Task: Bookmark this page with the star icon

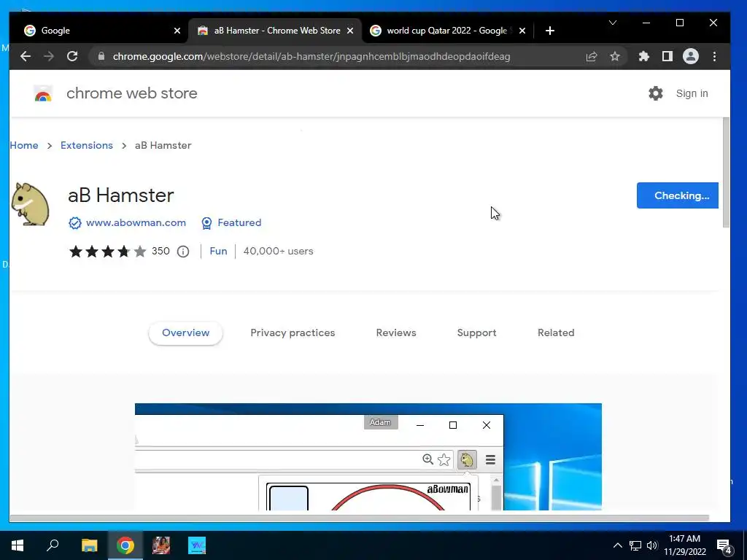Action: coord(615,57)
